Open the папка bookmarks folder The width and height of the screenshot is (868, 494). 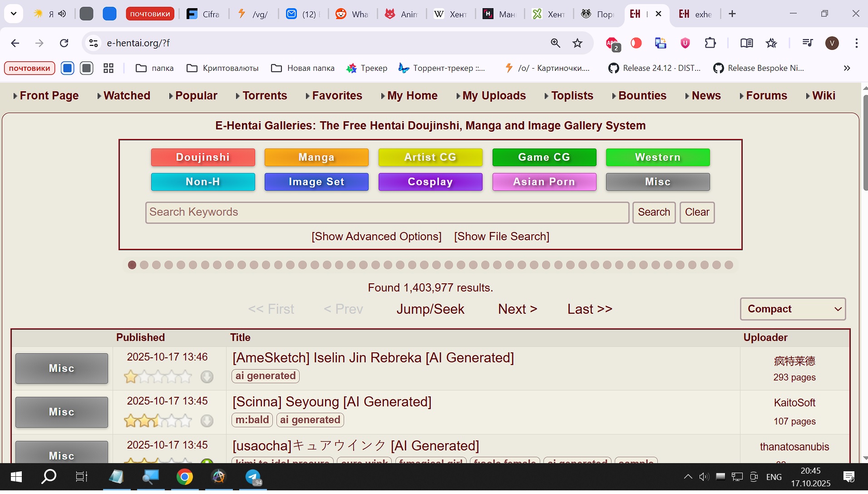(x=155, y=68)
